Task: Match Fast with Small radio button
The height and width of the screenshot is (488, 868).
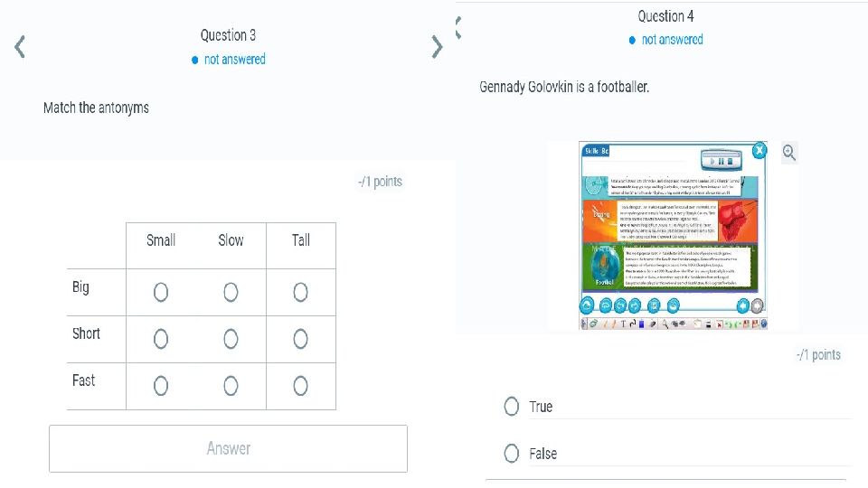Action: (161, 386)
